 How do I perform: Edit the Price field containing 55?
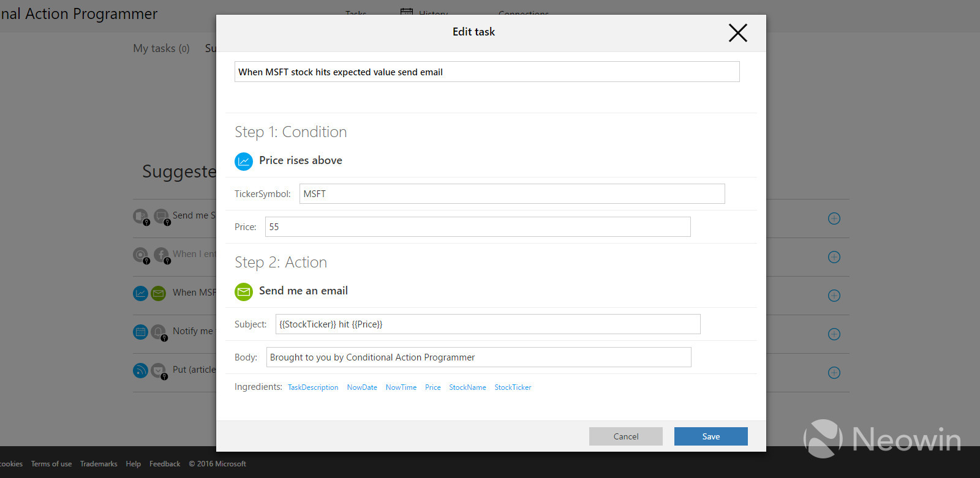[x=478, y=226]
